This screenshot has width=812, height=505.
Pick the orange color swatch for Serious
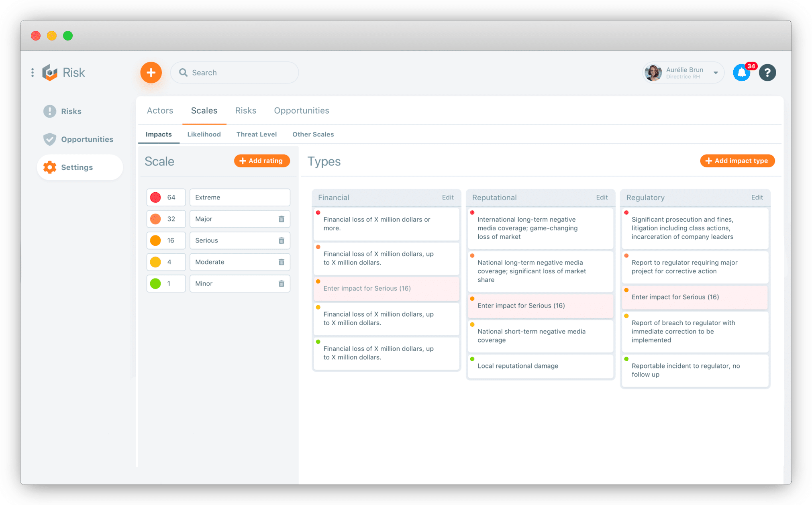coord(155,240)
